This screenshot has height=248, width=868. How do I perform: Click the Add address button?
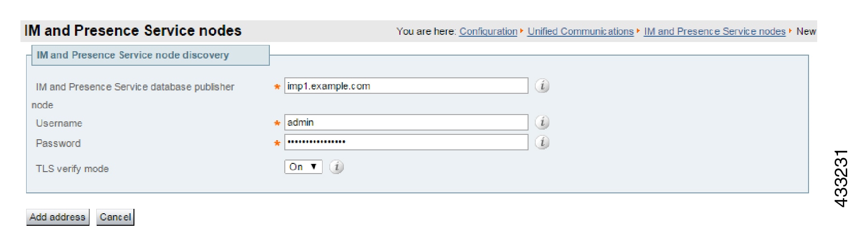[x=58, y=217]
